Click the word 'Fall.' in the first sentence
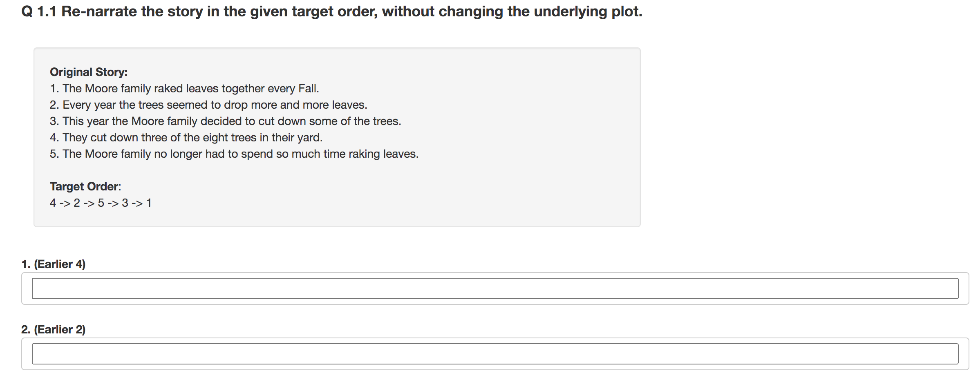This screenshot has height=380, width=980. (x=309, y=89)
